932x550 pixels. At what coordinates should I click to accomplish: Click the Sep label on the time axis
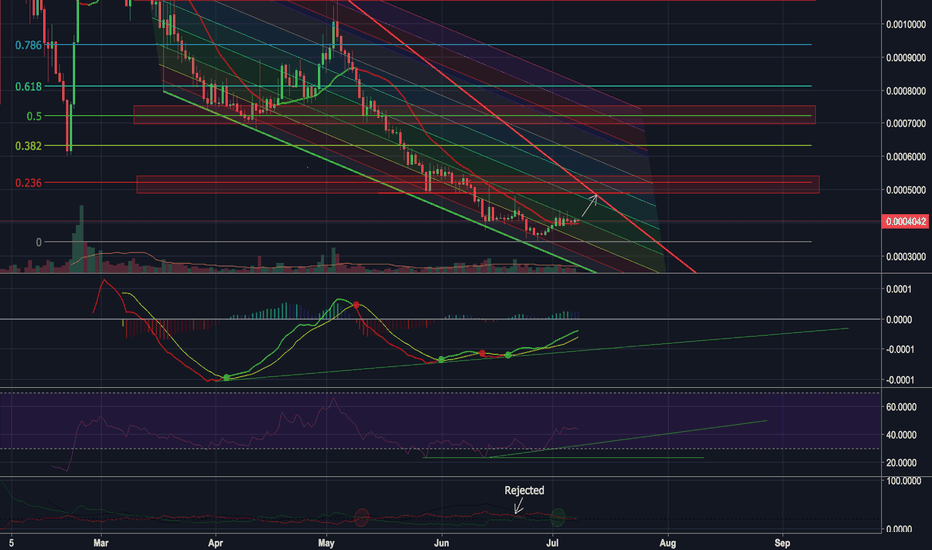[x=782, y=543]
